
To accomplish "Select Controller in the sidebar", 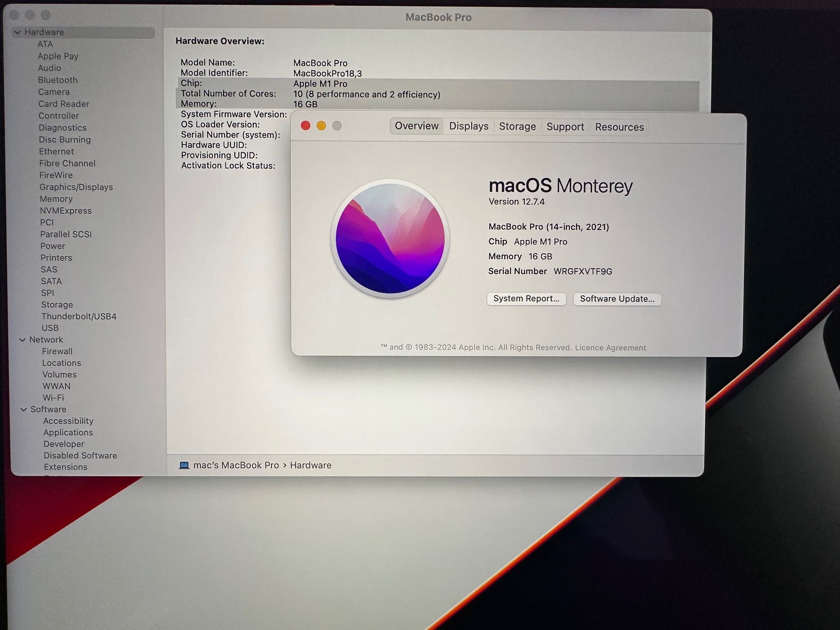I will (x=58, y=116).
